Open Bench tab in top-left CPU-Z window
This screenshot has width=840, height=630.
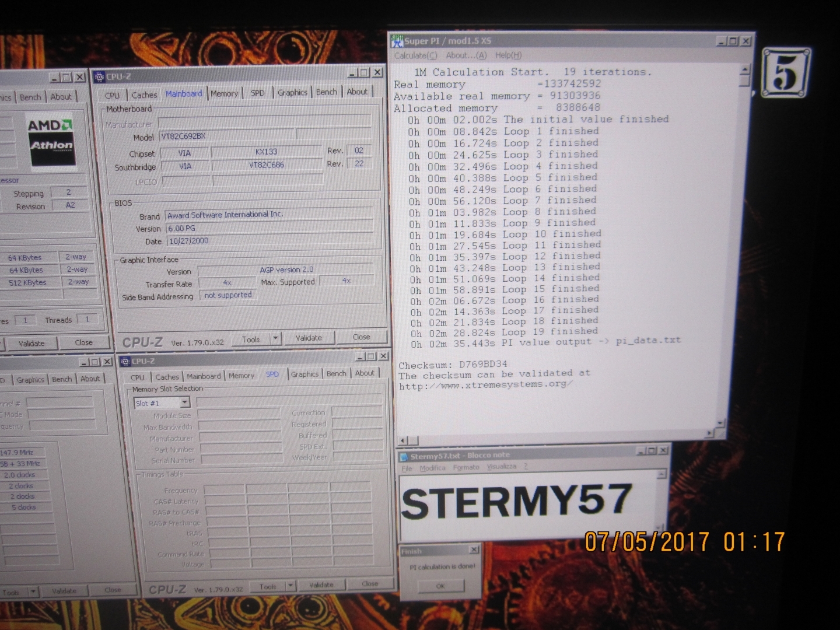coord(30,97)
